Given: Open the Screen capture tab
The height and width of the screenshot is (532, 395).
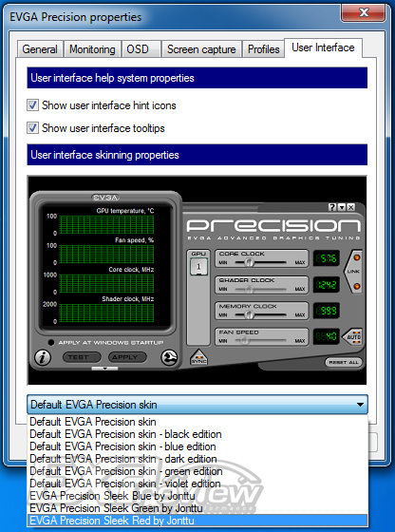Looking at the screenshot, I should point(201,49).
